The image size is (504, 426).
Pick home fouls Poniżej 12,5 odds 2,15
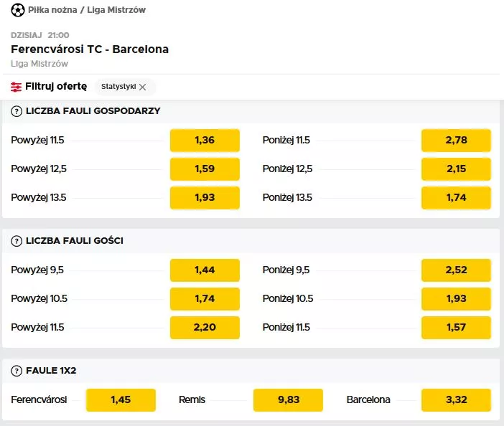456,169
